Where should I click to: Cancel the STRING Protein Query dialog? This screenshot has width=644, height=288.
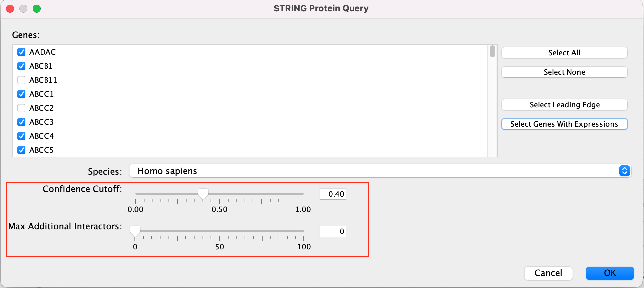[548, 273]
